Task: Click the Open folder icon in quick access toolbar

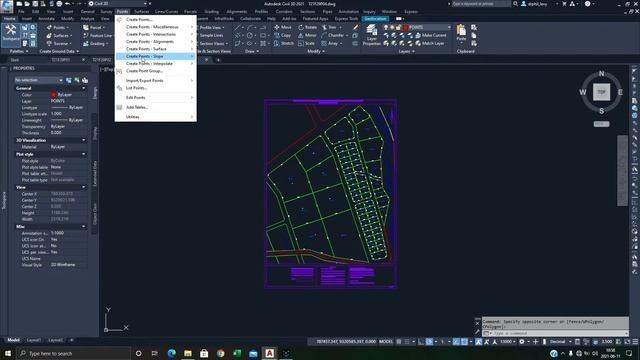Action: (x=27, y=4)
